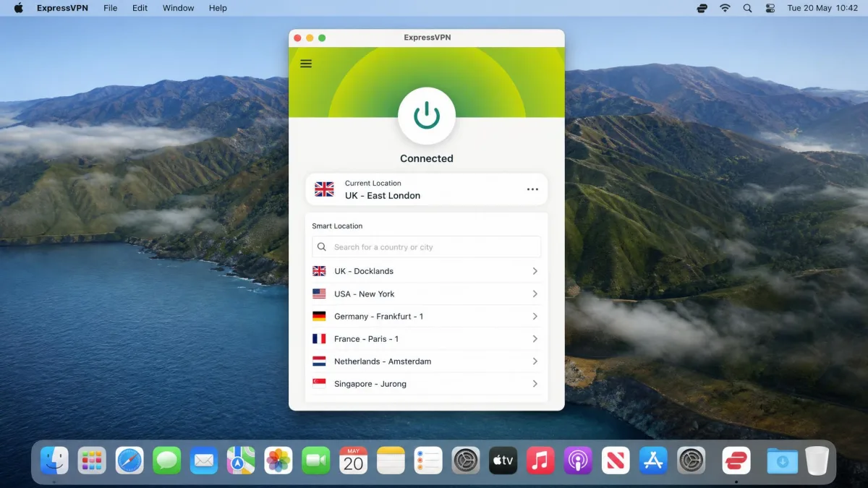Image resolution: width=868 pixels, height=488 pixels.
Task: Open the Wi-Fi menu bar icon
Action: tap(725, 8)
